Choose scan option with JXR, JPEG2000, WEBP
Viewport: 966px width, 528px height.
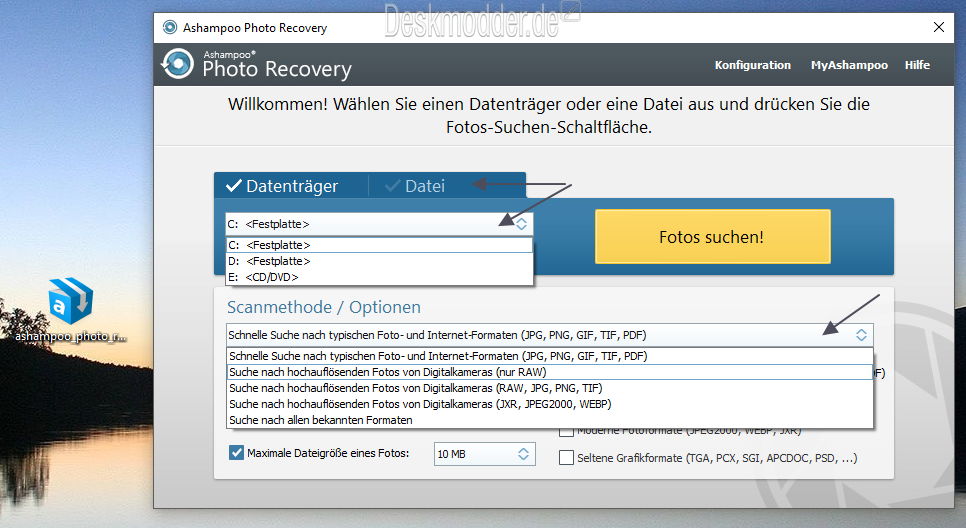(x=550, y=404)
